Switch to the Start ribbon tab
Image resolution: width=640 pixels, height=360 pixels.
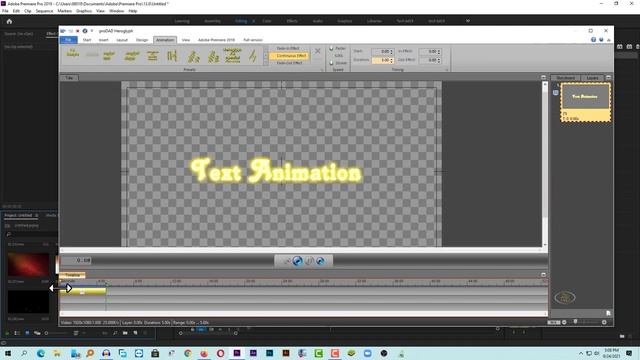coord(87,40)
